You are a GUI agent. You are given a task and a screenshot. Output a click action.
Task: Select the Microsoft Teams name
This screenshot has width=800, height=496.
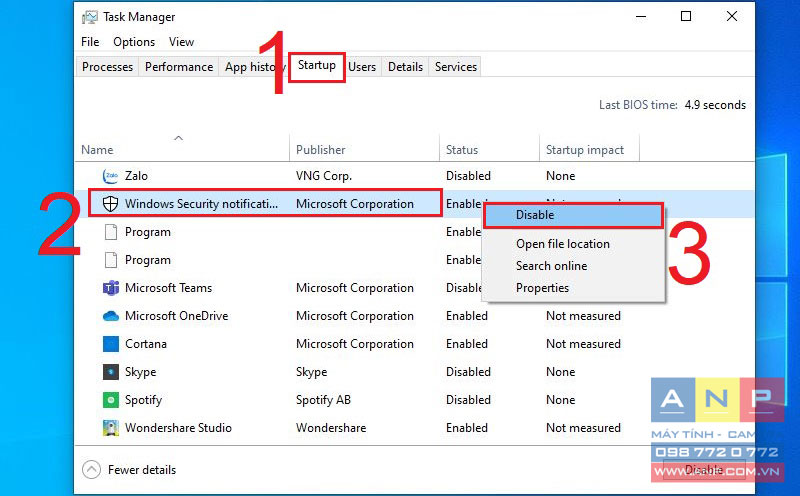coord(168,288)
